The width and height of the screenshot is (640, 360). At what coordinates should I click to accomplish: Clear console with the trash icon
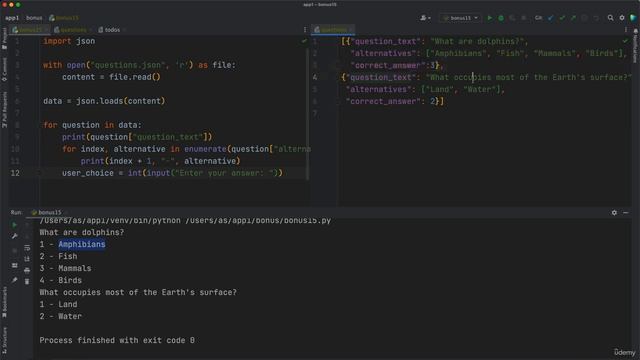coord(27,281)
